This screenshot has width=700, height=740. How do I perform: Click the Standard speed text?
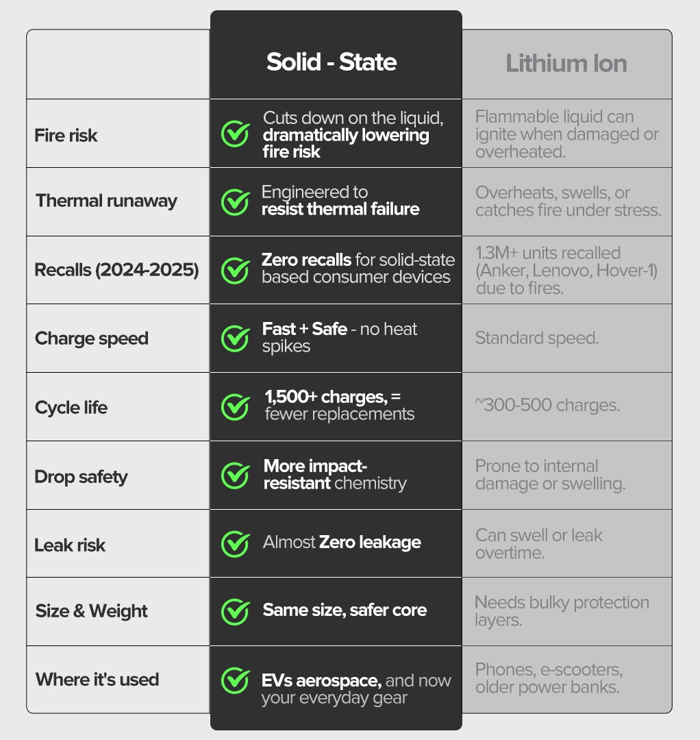click(x=536, y=338)
